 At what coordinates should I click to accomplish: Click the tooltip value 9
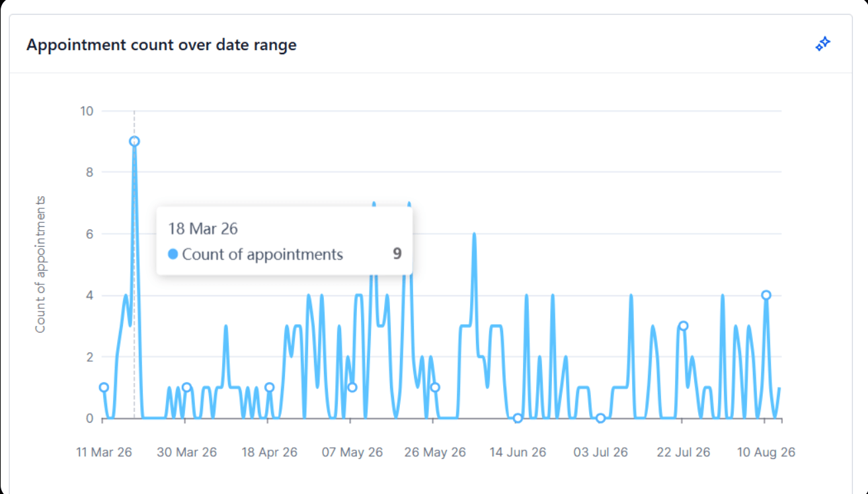coord(397,254)
